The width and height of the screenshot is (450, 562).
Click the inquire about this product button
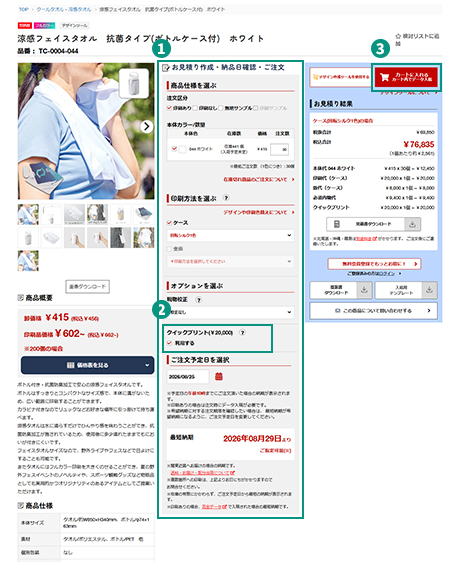pos(373,311)
